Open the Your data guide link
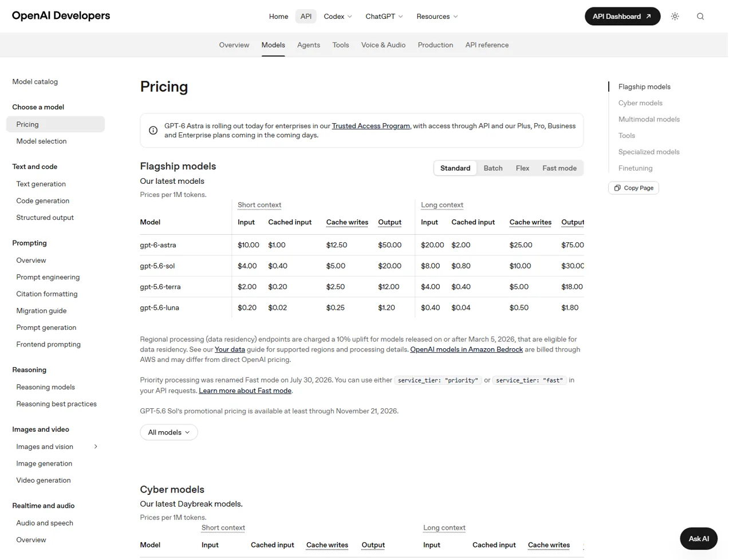The height and width of the screenshot is (560, 733). point(230,349)
